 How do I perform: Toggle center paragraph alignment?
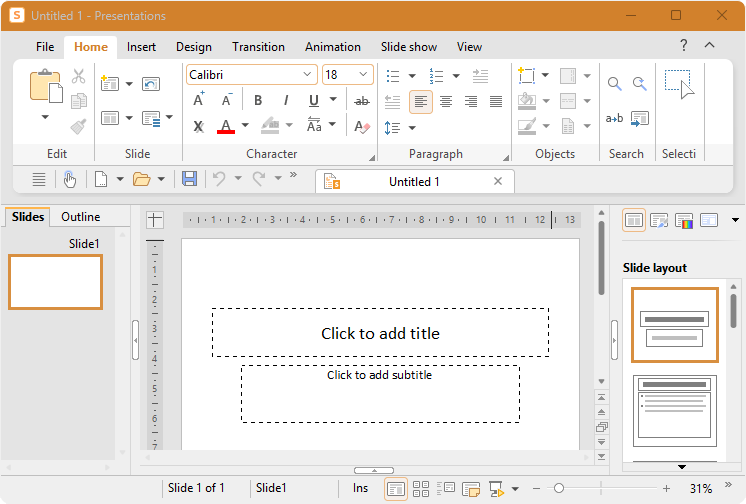click(x=446, y=101)
